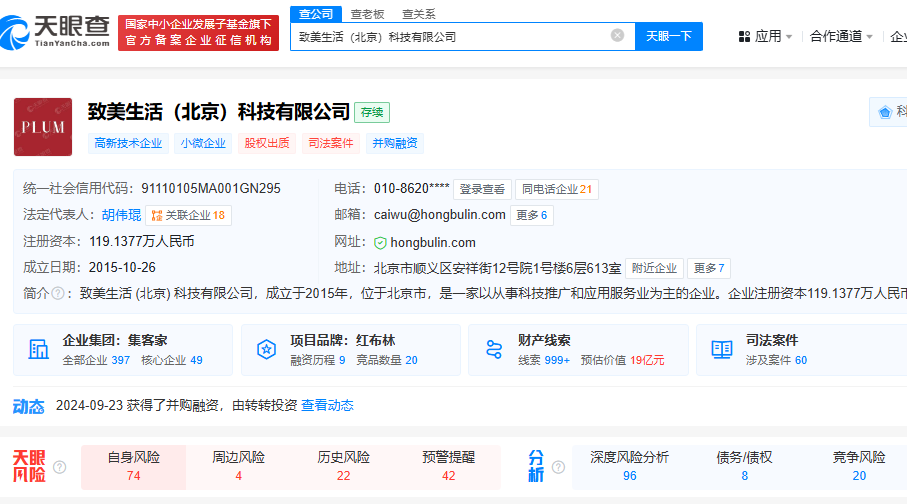Click 登录查看 to reveal phone number
This screenshot has height=504, width=907.
tap(482, 189)
